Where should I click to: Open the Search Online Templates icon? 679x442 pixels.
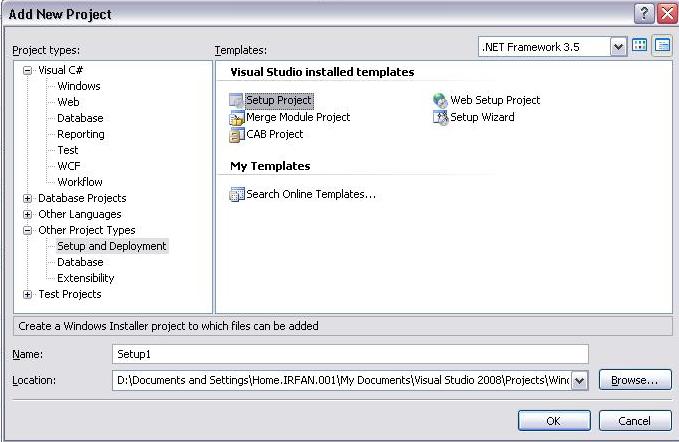[237, 194]
